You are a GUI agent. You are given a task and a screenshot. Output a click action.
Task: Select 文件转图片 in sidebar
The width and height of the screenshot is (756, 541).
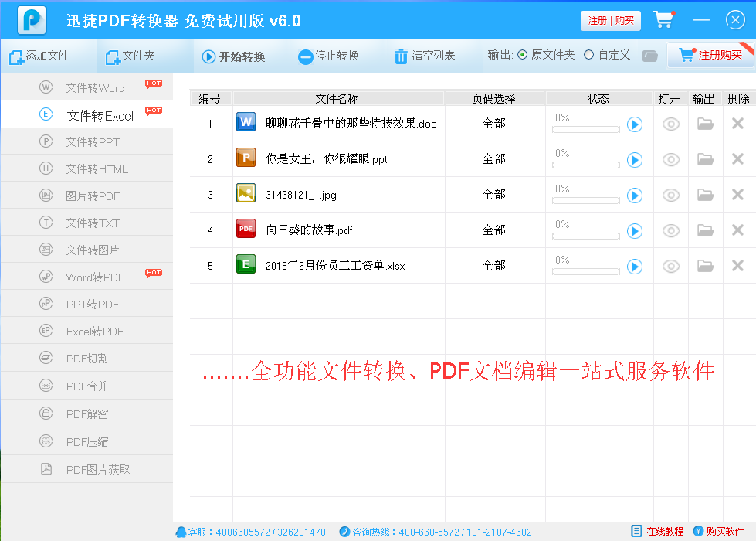click(x=86, y=250)
